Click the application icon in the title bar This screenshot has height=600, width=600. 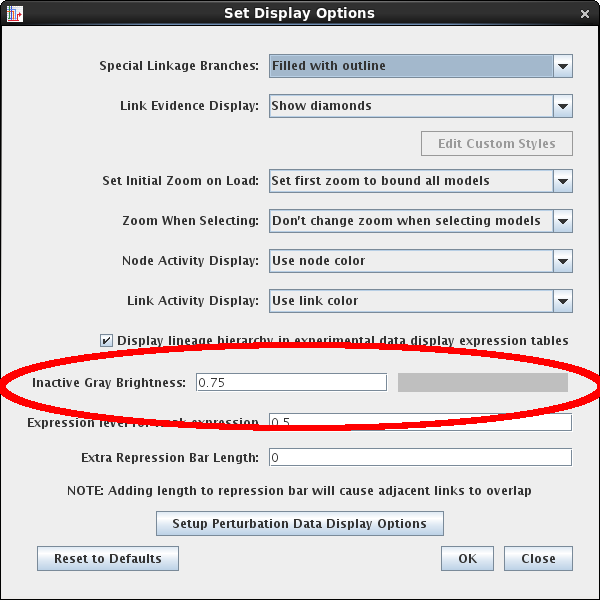click(x=15, y=14)
